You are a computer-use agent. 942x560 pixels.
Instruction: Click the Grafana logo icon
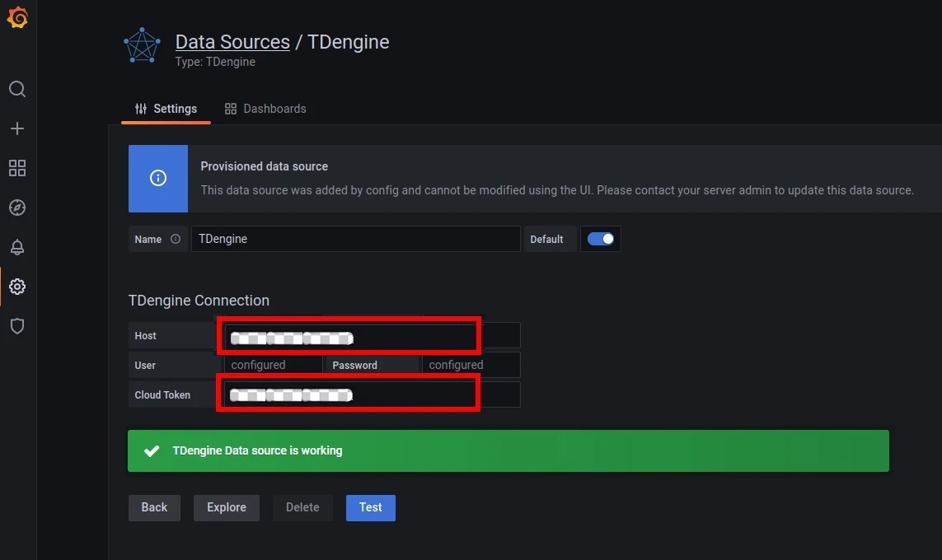pos(17,18)
